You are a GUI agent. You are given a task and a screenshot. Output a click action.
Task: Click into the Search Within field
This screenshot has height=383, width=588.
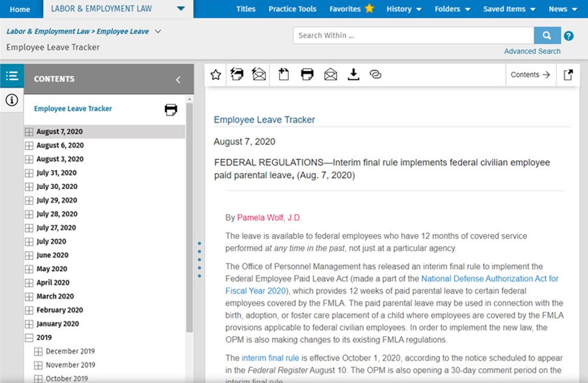tap(413, 35)
